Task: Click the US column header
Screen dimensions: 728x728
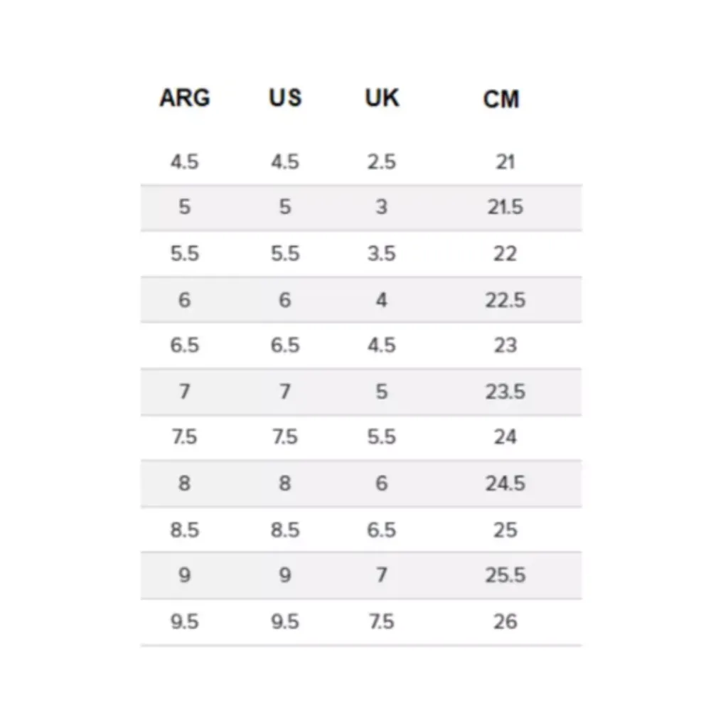Action: click(x=285, y=98)
